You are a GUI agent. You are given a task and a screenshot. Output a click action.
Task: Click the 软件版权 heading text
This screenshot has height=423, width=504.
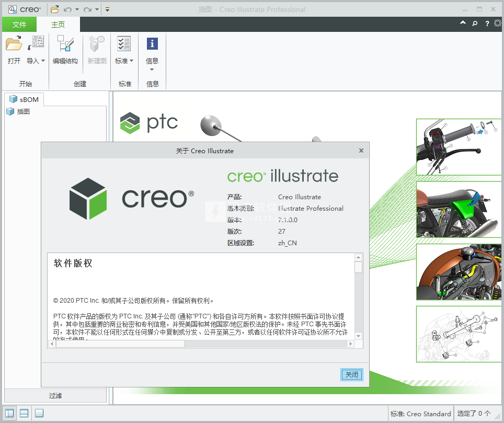click(x=73, y=263)
